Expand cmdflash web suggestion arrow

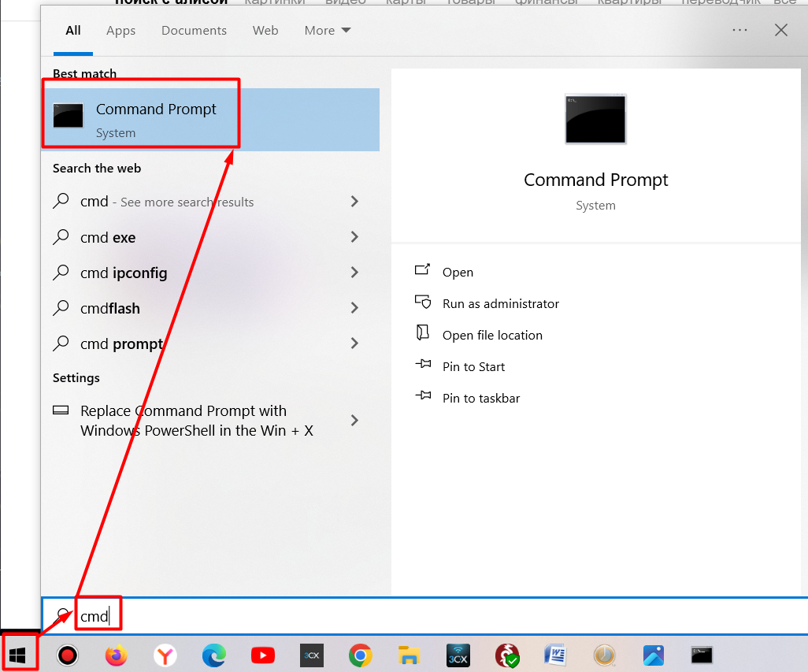click(x=354, y=308)
